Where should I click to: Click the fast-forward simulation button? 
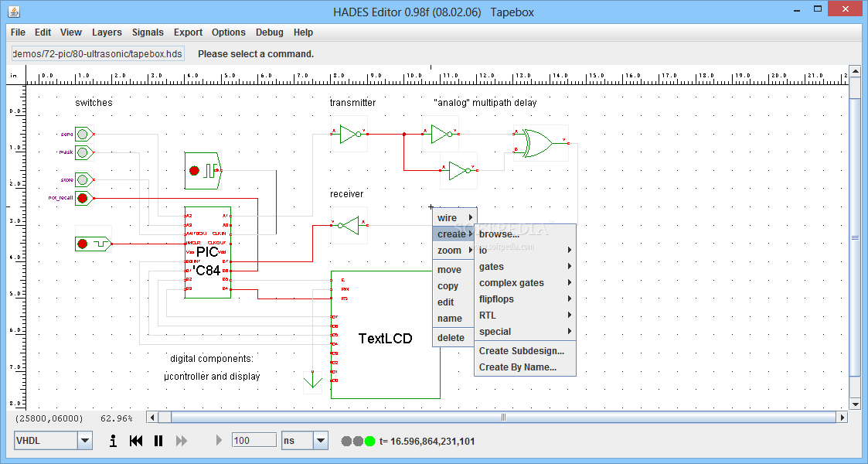point(182,441)
